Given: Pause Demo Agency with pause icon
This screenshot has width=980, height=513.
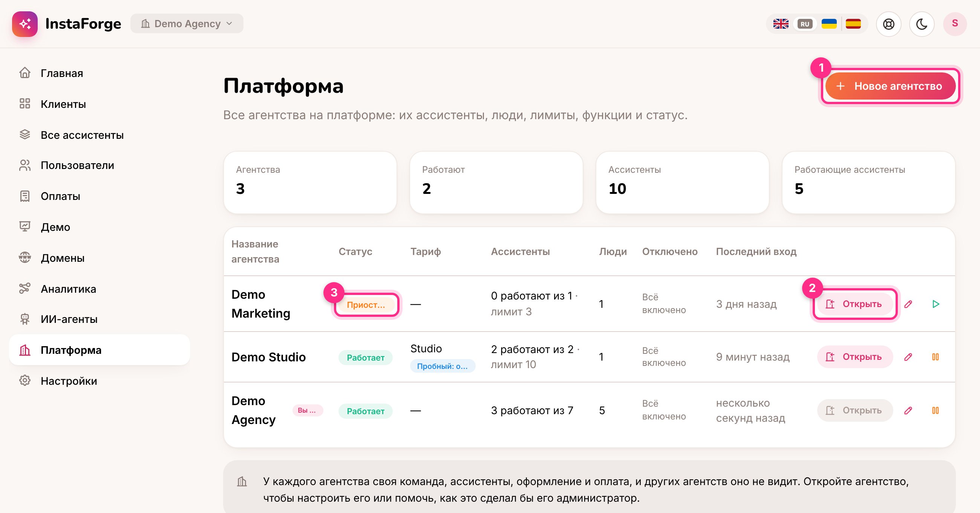Looking at the screenshot, I should pyautogui.click(x=936, y=410).
